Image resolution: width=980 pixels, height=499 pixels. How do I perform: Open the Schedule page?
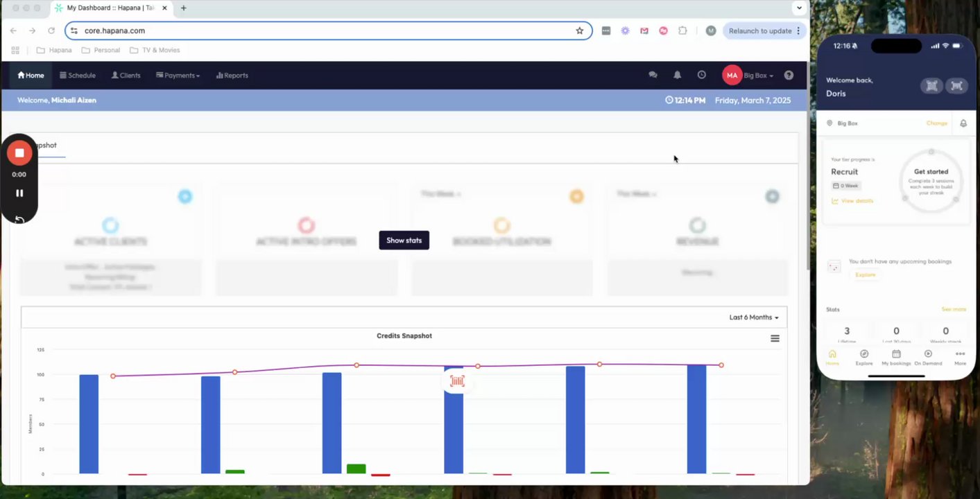[x=78, y=76]
